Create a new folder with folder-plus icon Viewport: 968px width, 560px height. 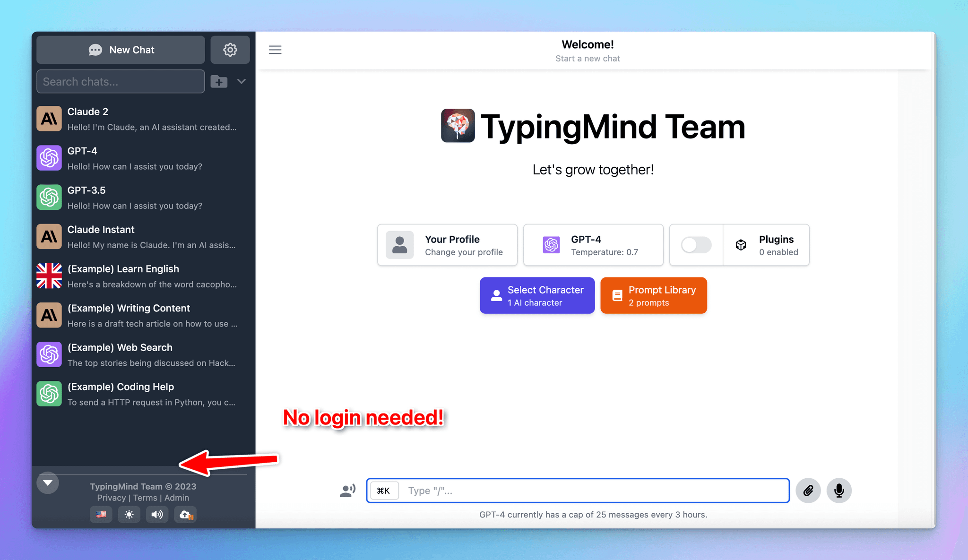click(x=219, y=81)
